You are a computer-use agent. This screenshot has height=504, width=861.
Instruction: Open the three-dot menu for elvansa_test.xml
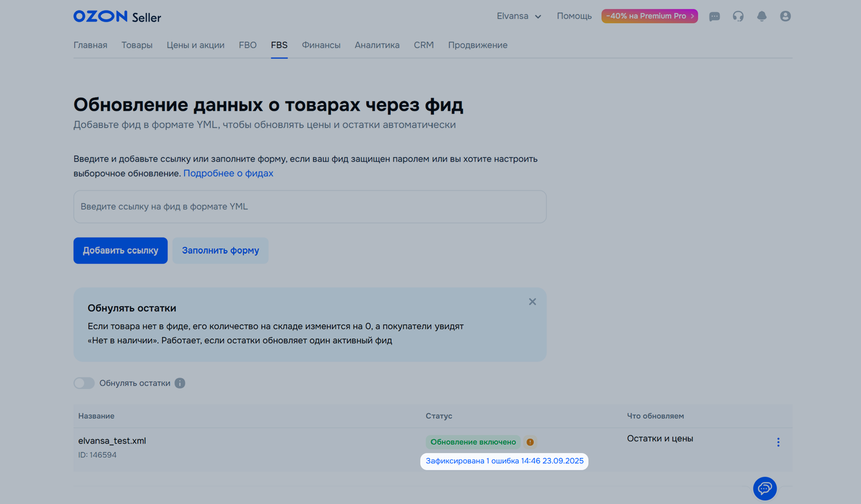coord(778,442)
